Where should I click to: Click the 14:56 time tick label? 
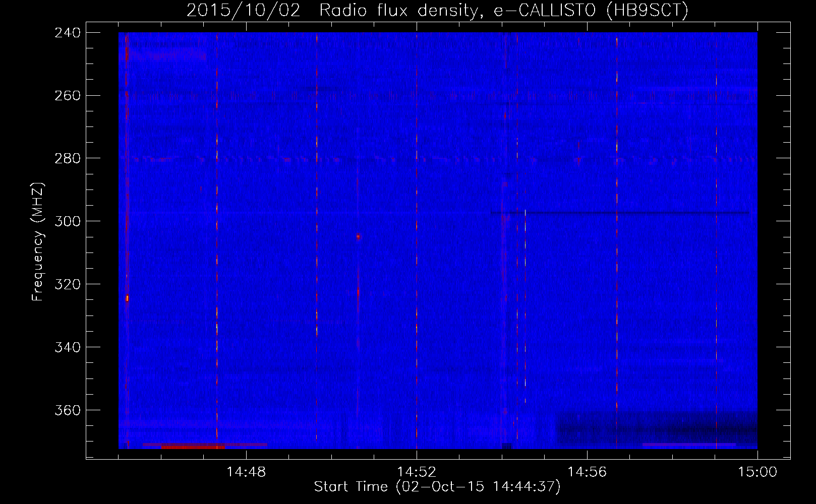point(587,472)
